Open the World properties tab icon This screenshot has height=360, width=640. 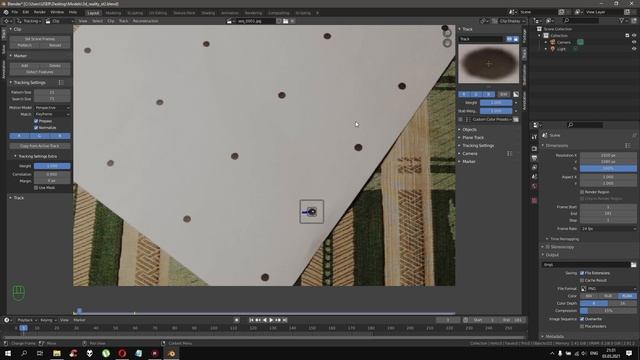[534, 186]
